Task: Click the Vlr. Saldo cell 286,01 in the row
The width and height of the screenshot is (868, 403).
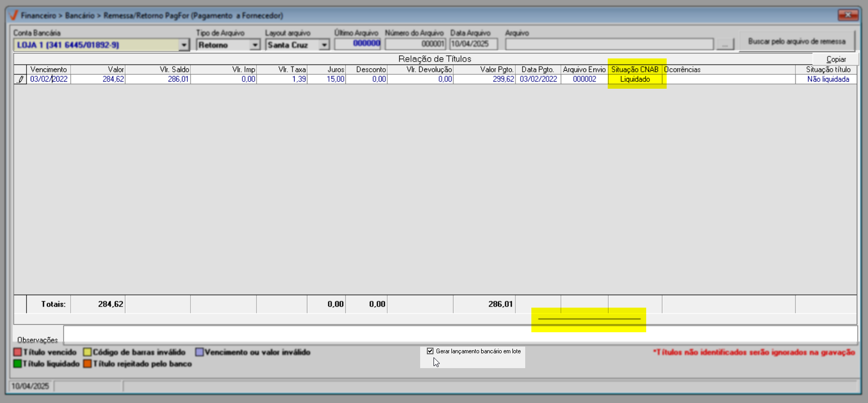Action: 158,79
